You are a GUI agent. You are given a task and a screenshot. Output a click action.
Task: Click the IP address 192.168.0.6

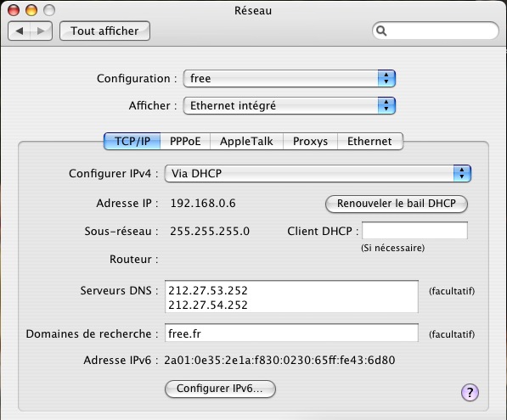pos(203,204)
